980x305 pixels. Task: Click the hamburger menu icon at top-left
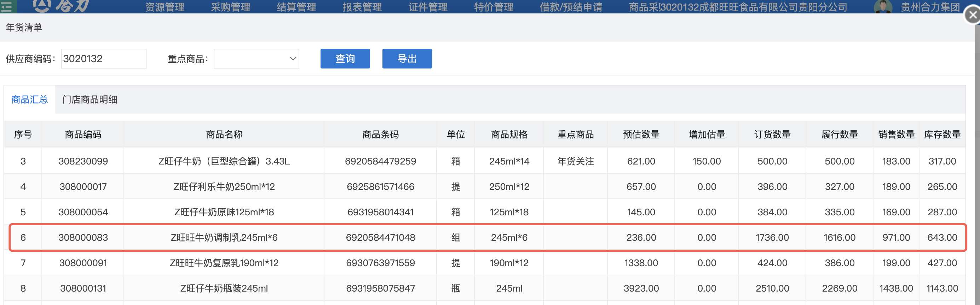(7, 6)
